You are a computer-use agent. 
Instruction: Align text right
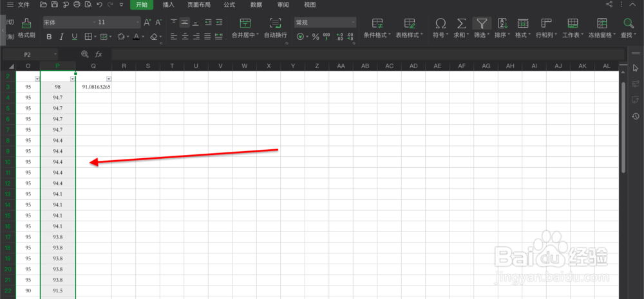196,37
